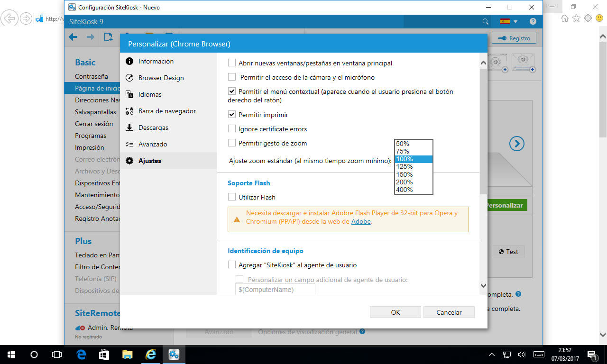Click the back arrow in SiteKiosk toolbar
The width and height of the screenshot is (607, 364).
[x=73, y=37]
